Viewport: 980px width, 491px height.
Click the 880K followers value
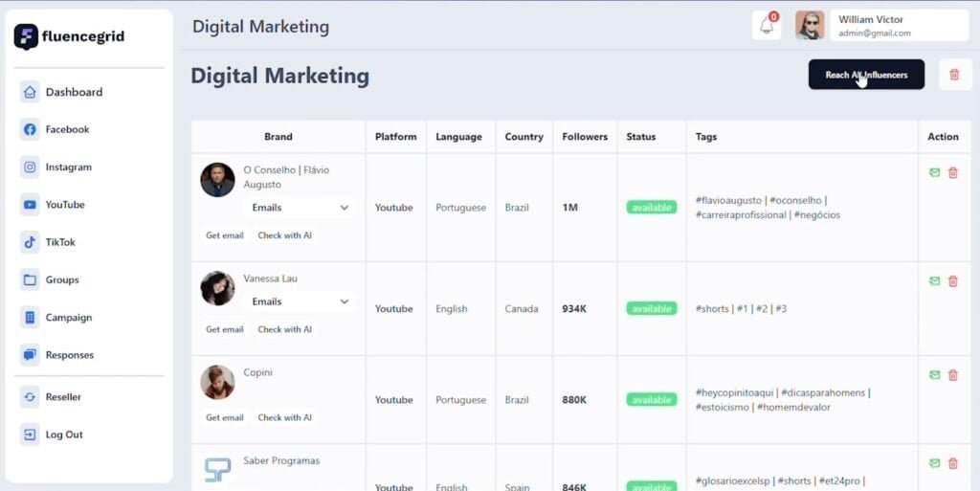point(574,400)
